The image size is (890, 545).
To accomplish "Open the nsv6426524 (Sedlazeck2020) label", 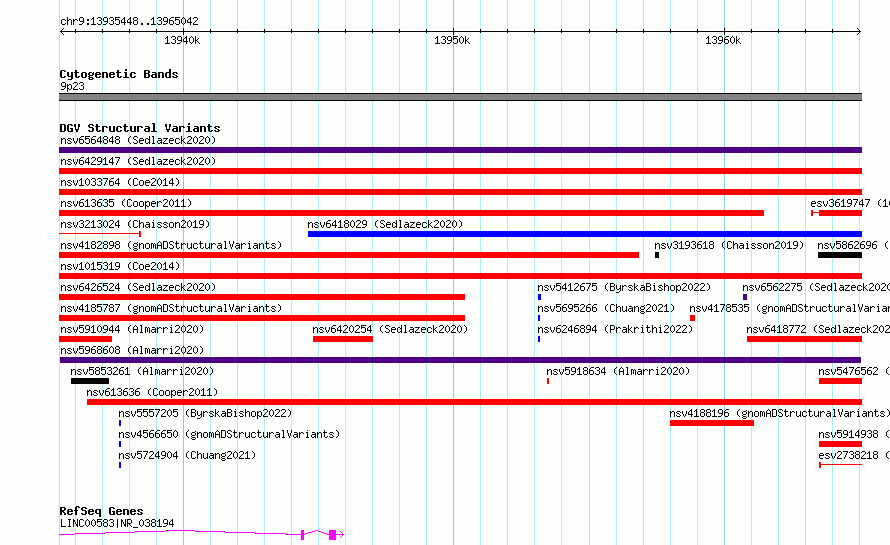I will click(x=138, y=287).
